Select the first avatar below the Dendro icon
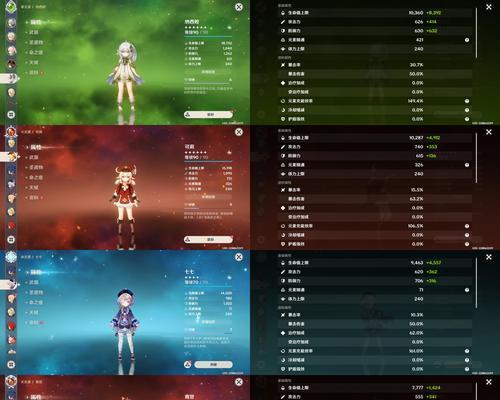The height and width of the screenshot is (400, 500). click(x=11, y=22)
